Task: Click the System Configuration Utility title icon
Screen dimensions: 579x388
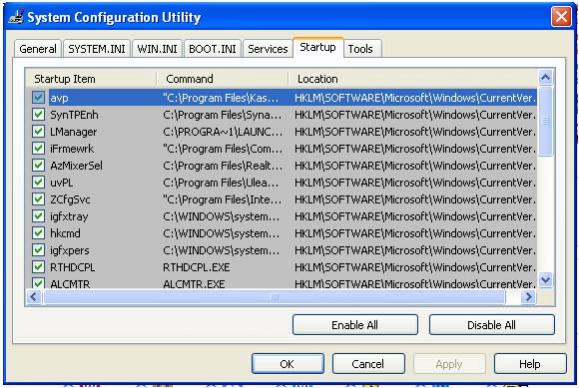Action: point(16,17)
